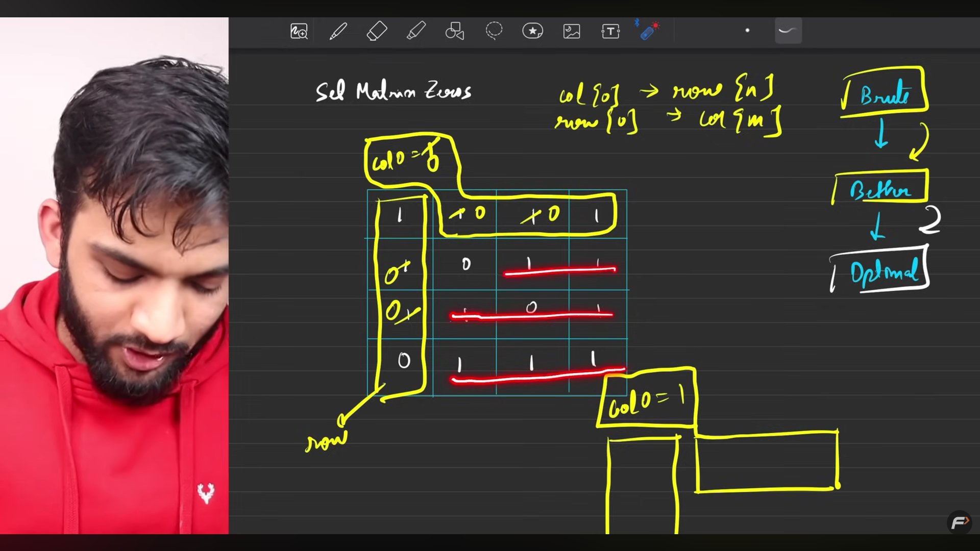The image size is (980, 551).
Task: Click the presenter's video panel
Action: pyautogui.click(x=114, y=275)
